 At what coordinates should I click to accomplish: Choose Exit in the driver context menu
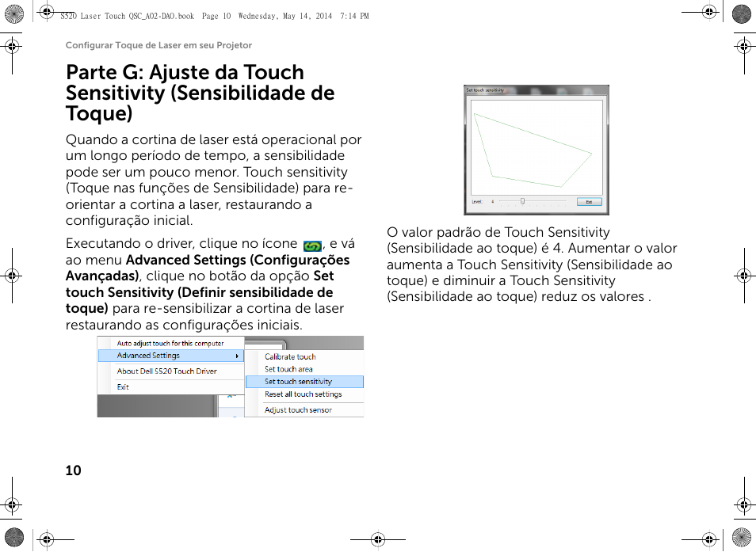click(x=124, y=386)
